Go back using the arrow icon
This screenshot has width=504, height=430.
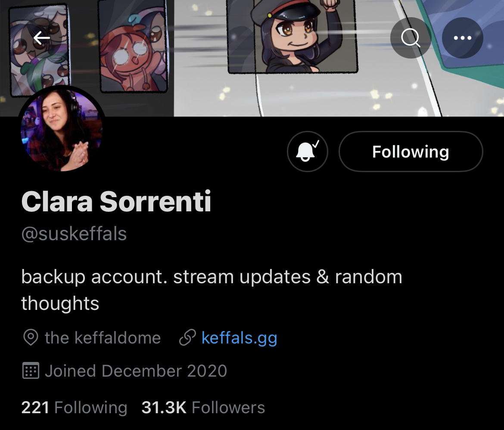point(42,38)
